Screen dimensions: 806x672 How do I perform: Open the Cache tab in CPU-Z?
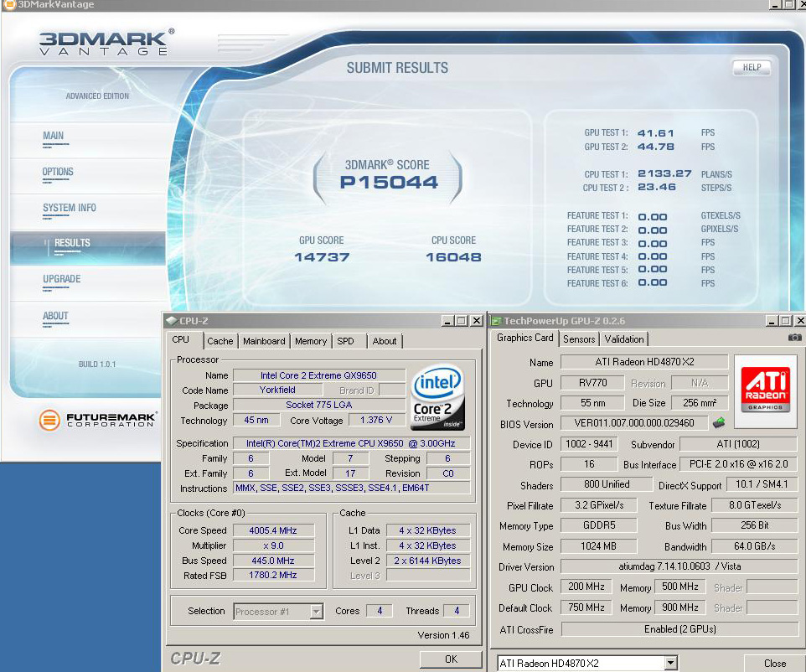[220, 341]
